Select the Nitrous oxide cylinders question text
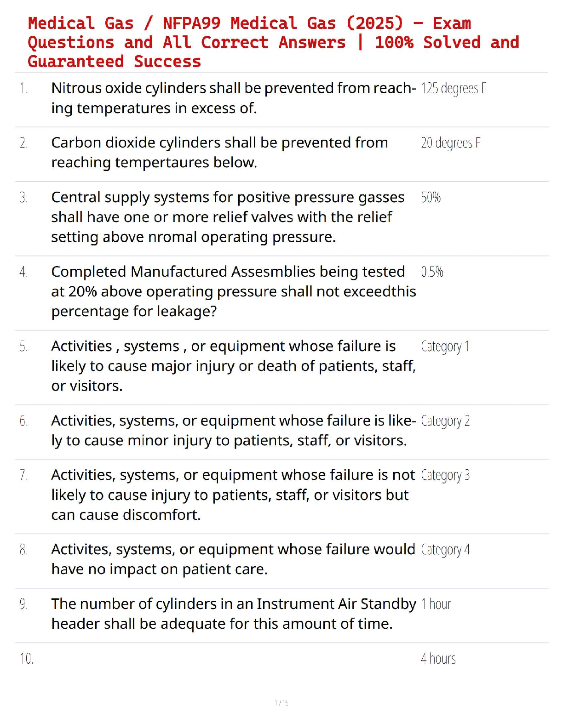The image size is (563, 728). tap(234, 98)
